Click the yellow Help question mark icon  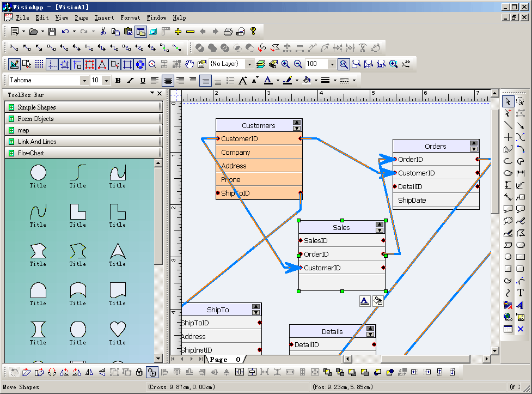tap(253, 32)
